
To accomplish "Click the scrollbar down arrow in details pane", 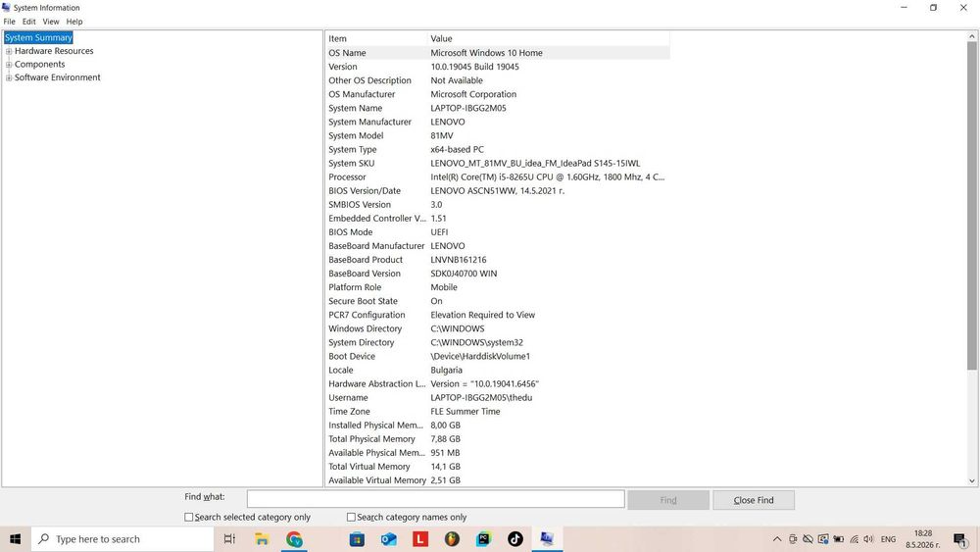I will [x=972, y=480].
